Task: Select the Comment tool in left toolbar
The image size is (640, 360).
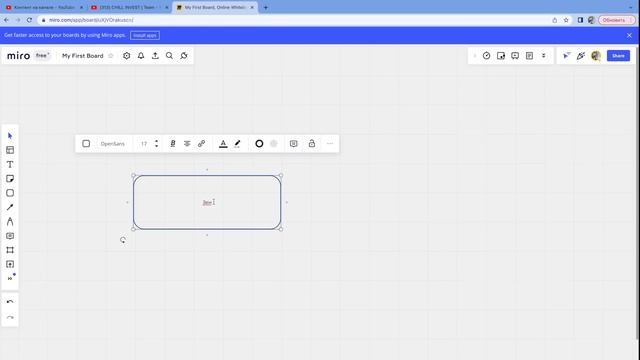Action: click(x=10, y=236)
